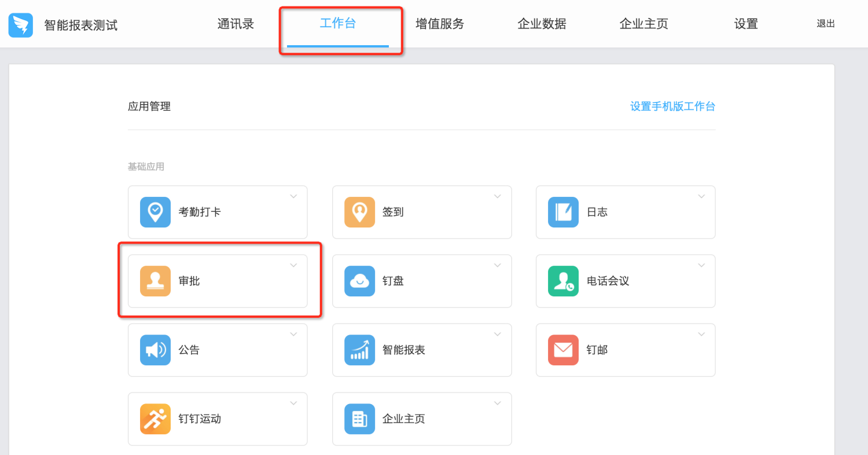
Task: Open the 电话会议 conference call icon
Action: 563,281
